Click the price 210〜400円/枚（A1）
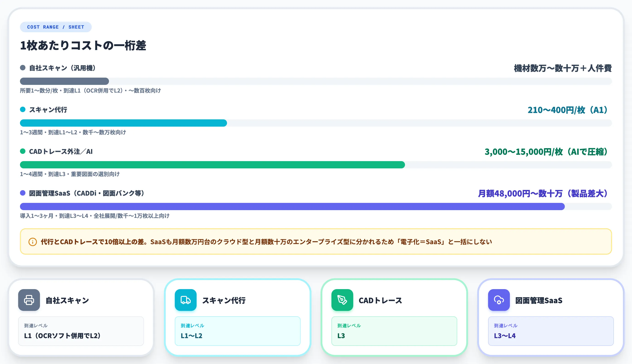Viewport: 632px width, 364px height. tap(568, 110)
